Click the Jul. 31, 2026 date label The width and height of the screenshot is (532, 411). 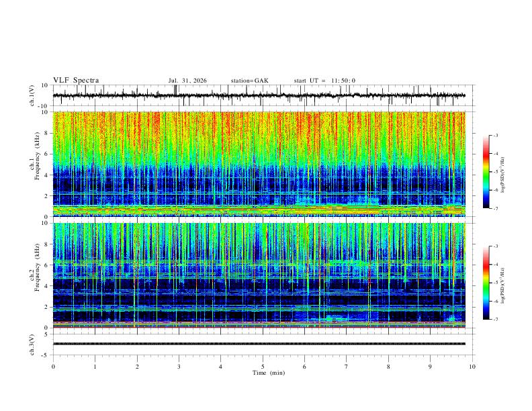tap(187, 81)
